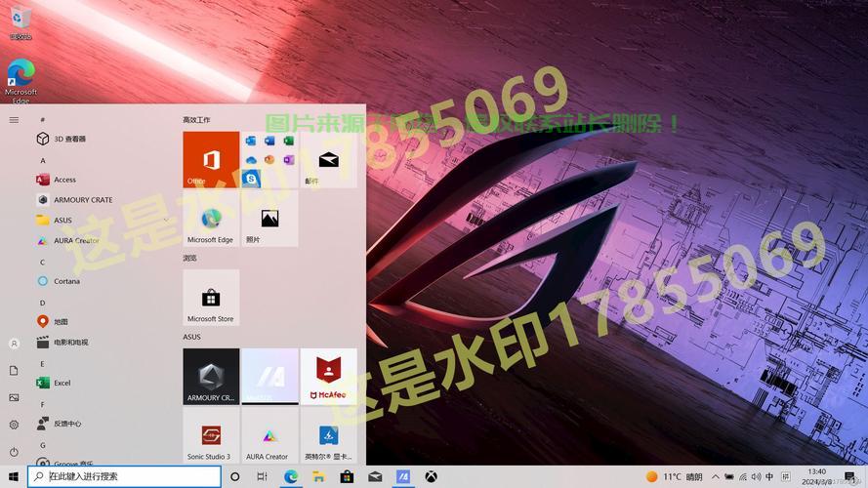The width and height of the screenshot is (868, 488).
Task: Open the Microsoft Edge tile
Action: pyautogui.click(x=211, y=219)
